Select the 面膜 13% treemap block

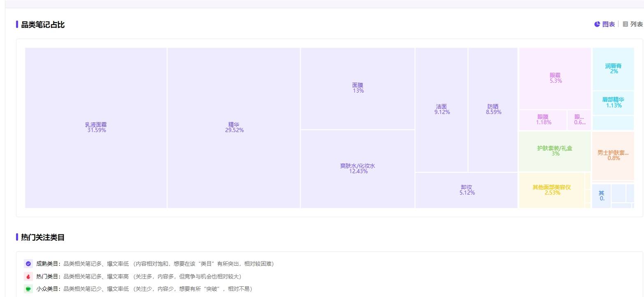(x=358, y=88)
